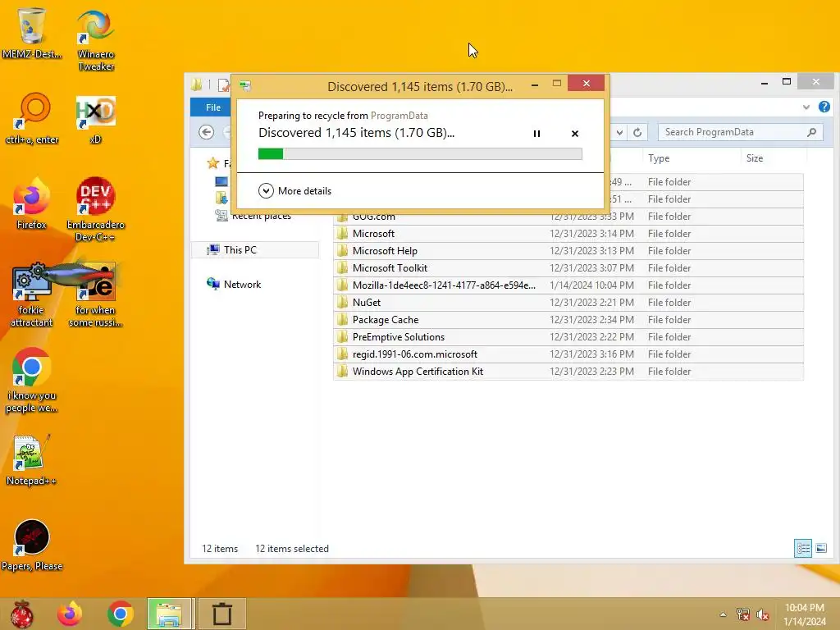Open the address bar history dropdown

click(619, 132)
